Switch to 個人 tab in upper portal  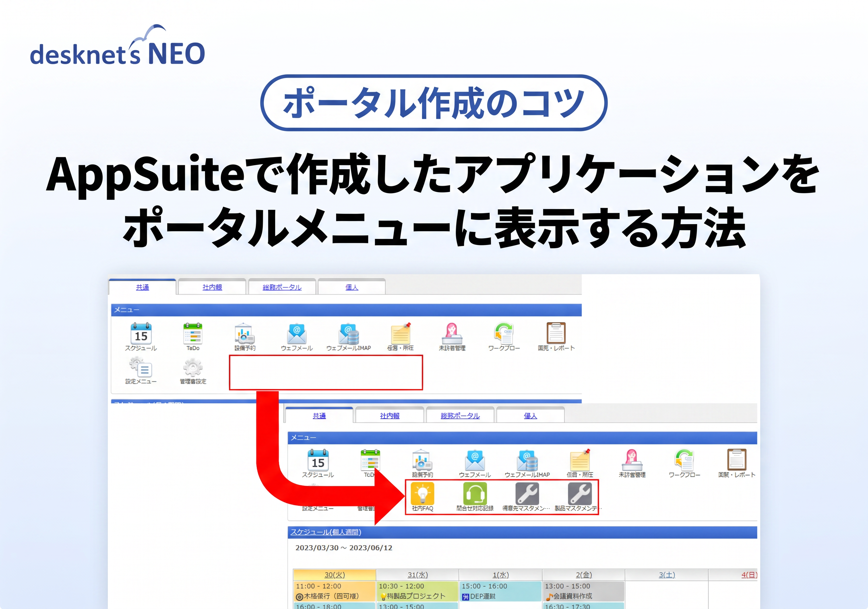(352, 287)
